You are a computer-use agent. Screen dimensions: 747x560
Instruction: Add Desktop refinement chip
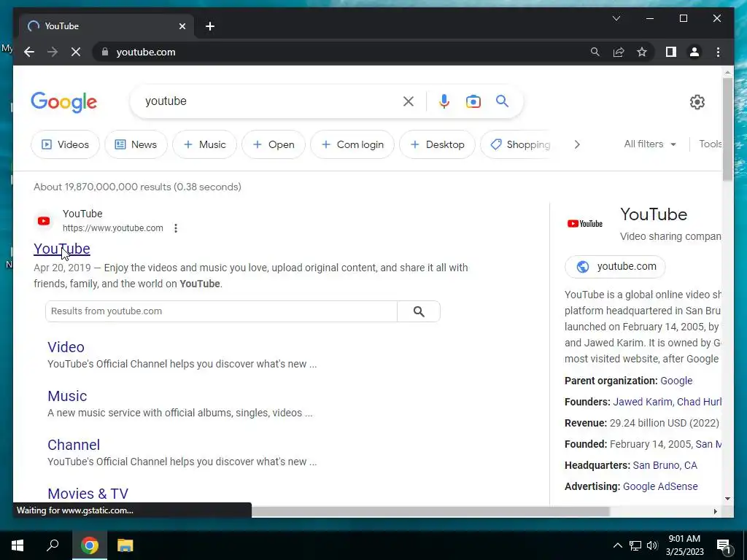click(437, 144)
